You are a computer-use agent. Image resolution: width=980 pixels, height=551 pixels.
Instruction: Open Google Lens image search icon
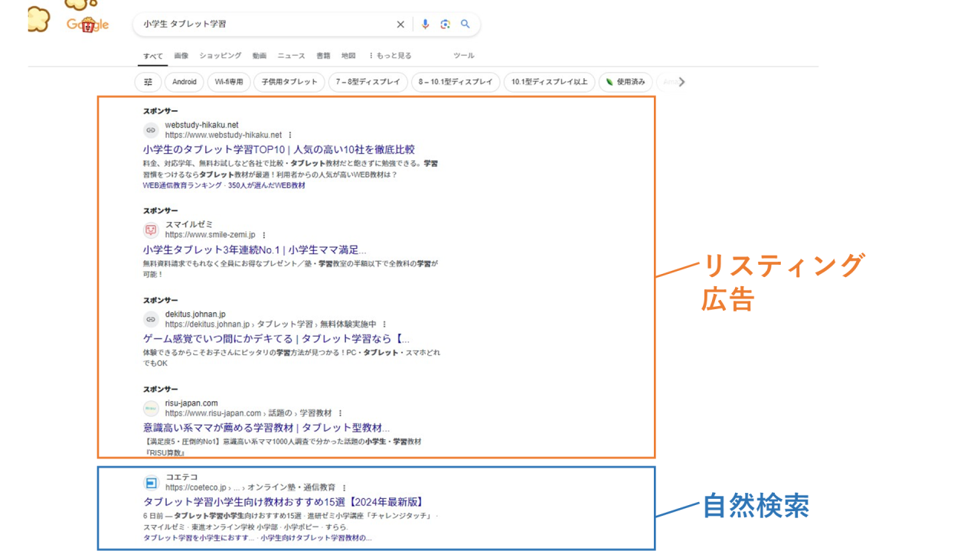point(446,24)
